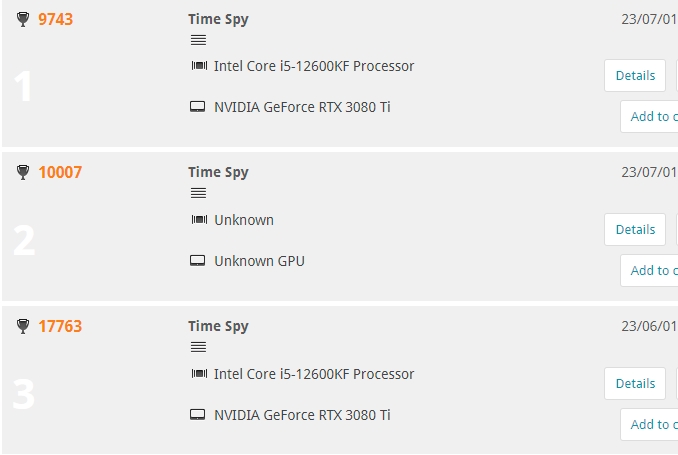Screen dimensions: 678x455
Task: Open Details for result number 2
Action: (635, 229)
